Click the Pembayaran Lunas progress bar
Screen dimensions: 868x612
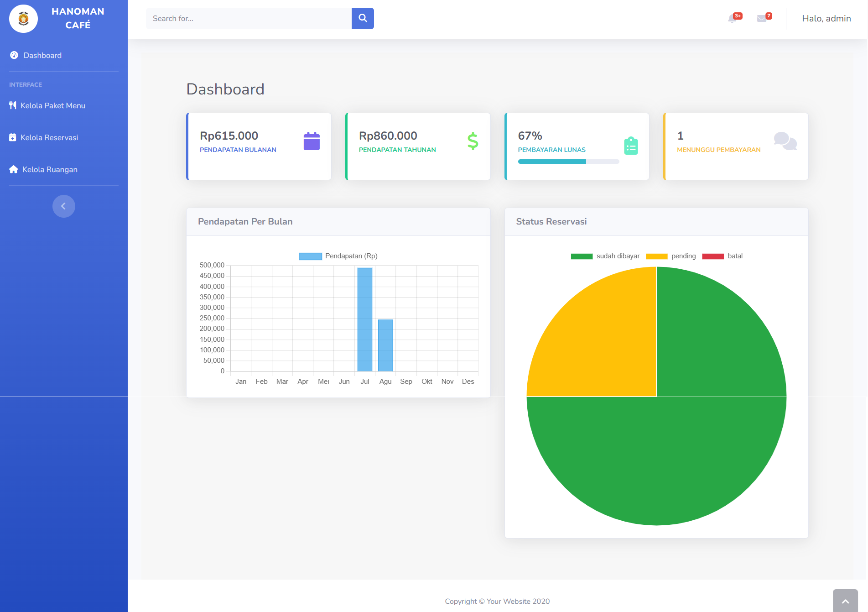pos(568,162)
